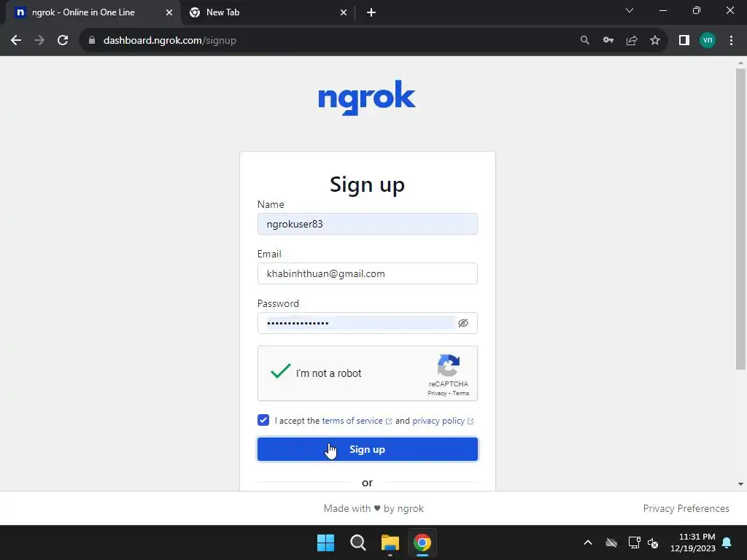The width and height of the screenshot is (747, 560).
Task: Close the ngrok - Online in One Line tab
Action: click(x=169, y=12)
